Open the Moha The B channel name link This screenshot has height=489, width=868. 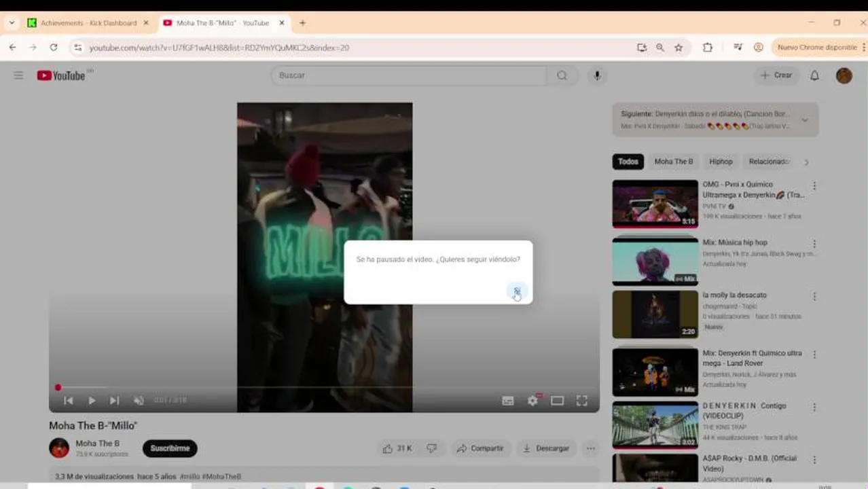tap(97, 443)
